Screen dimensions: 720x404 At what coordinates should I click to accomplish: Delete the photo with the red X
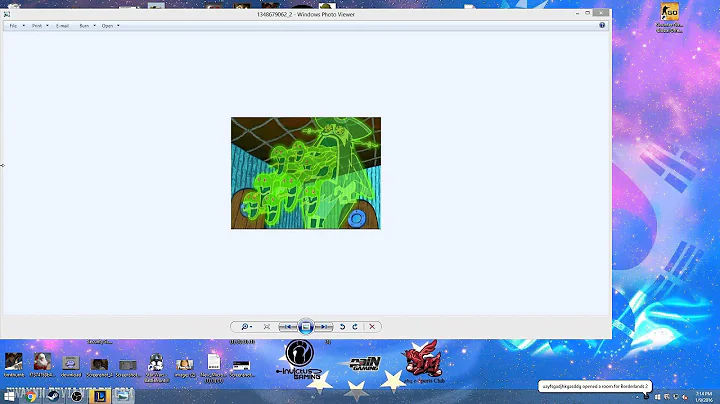coord(372,326)
